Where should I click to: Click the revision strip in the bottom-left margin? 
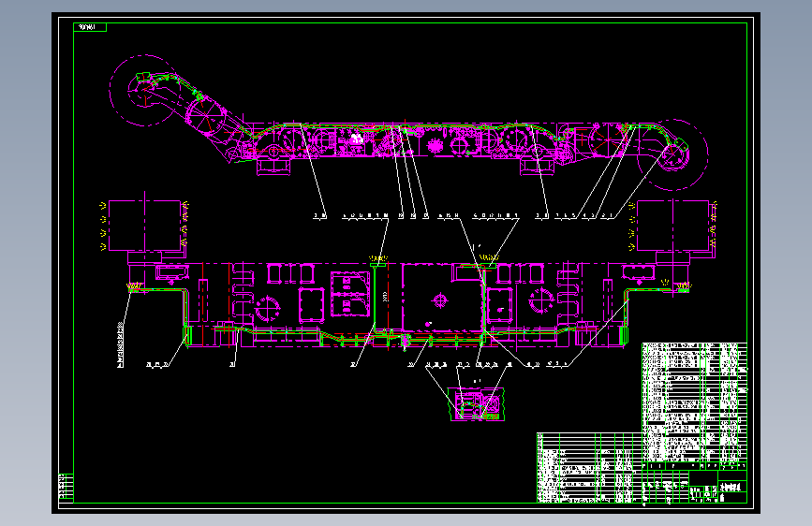(66, 488)
